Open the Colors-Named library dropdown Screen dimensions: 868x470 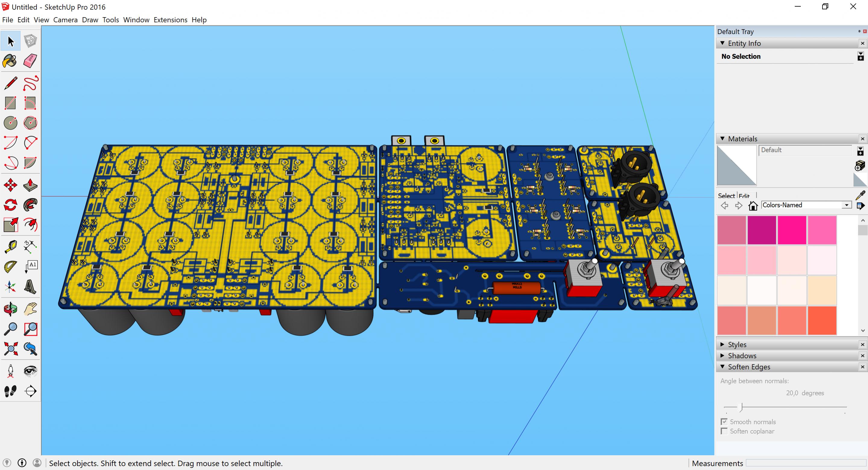(846, 205)
